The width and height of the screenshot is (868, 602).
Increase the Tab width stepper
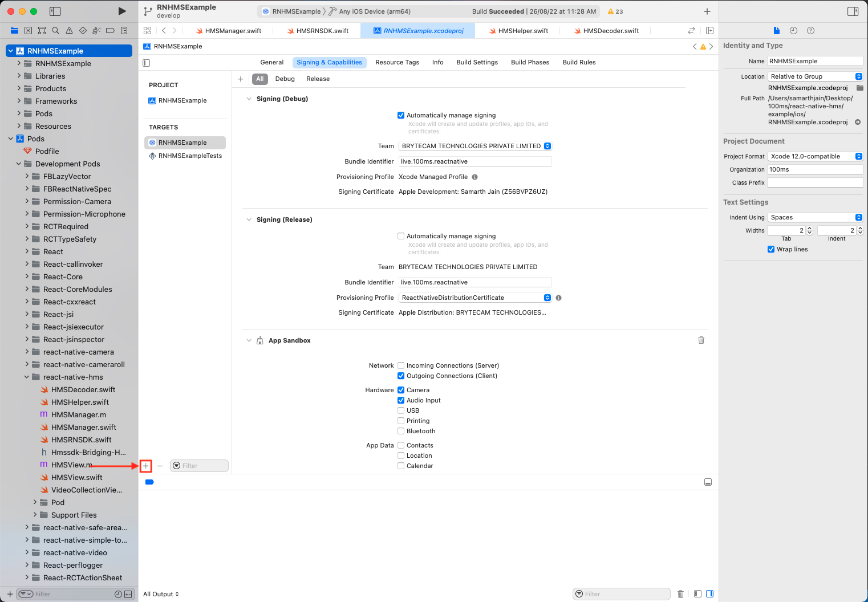(x=809, y=229)
